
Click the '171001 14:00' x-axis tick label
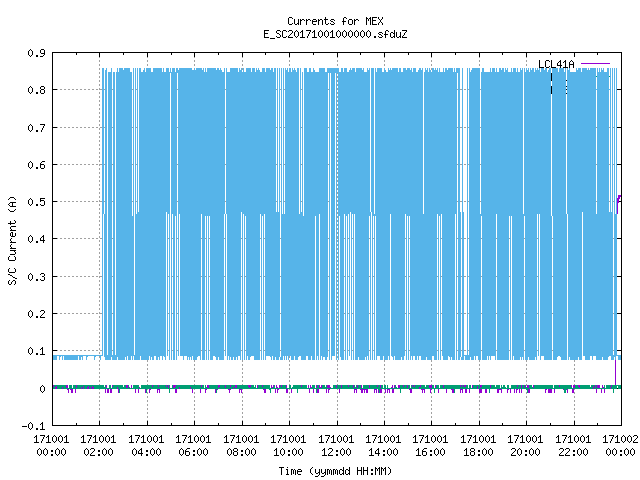tap(383, 446)
